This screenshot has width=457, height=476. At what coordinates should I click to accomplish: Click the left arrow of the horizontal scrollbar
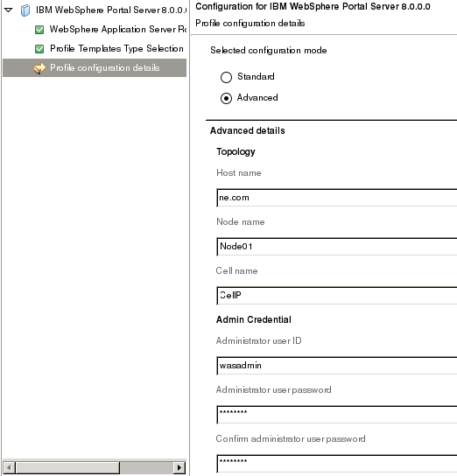[9, 467]
